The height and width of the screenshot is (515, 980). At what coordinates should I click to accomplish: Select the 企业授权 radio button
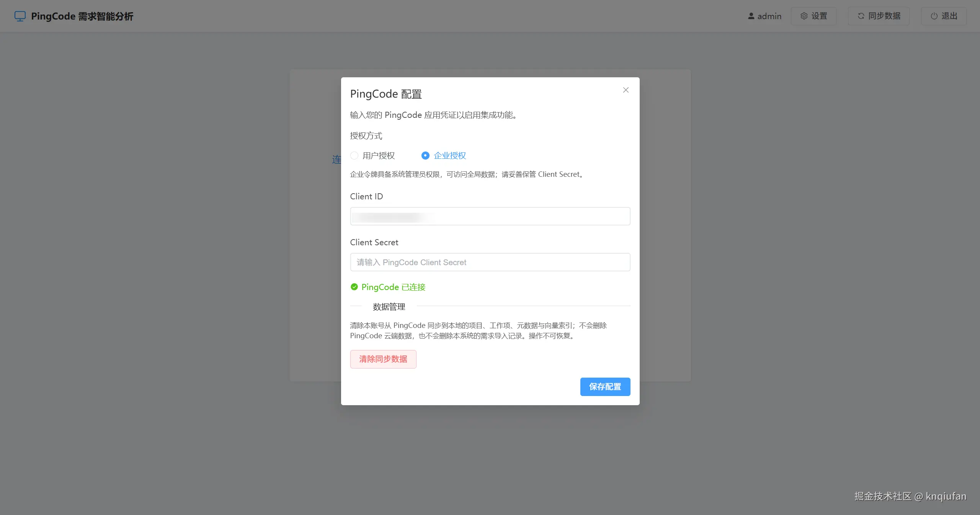[425, 156]
